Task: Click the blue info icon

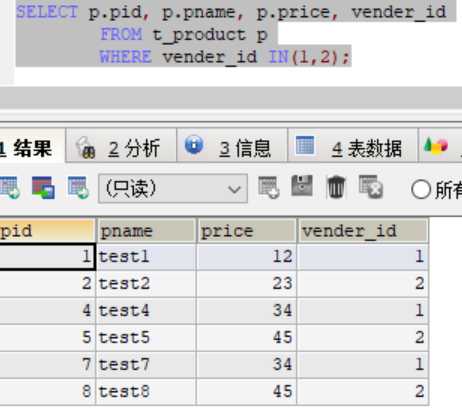Action: click(x=194, y=145)
